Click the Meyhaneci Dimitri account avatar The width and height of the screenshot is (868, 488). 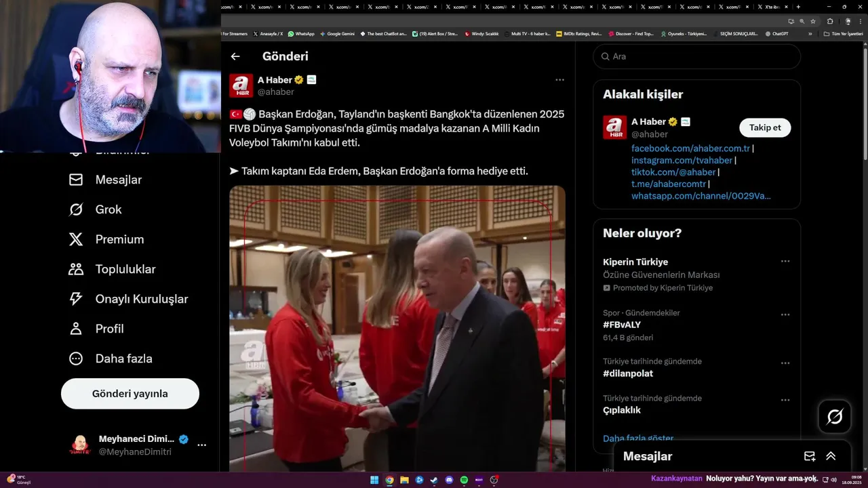[80, 445]
